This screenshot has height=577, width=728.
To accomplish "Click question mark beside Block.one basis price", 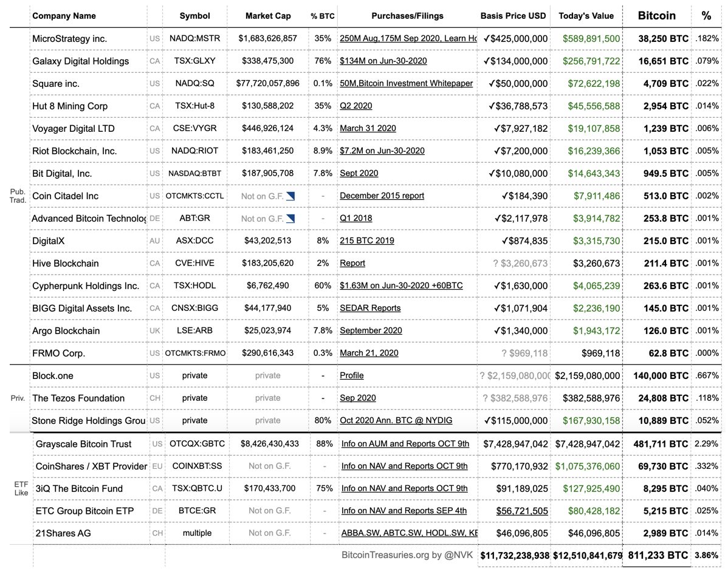I will 483,375.
